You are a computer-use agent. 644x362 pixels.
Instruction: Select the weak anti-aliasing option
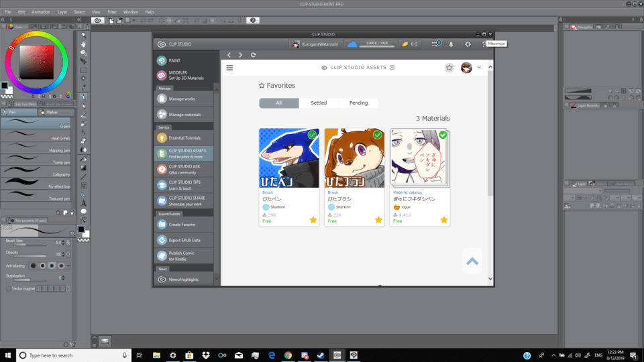[42, 266]
